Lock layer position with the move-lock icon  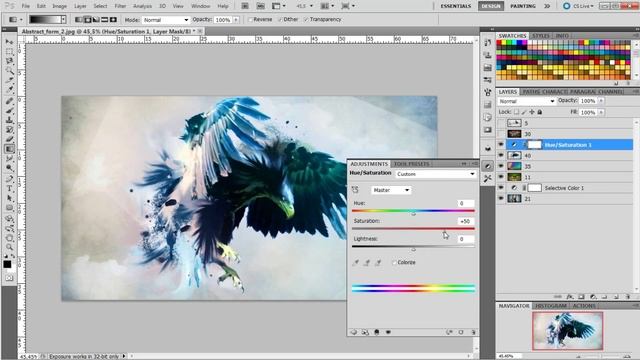point(532,112)
